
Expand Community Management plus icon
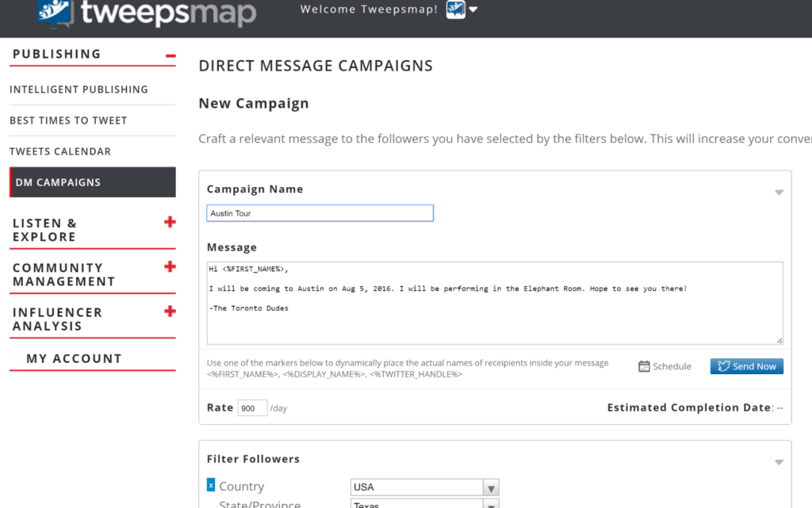pos(170,267)
